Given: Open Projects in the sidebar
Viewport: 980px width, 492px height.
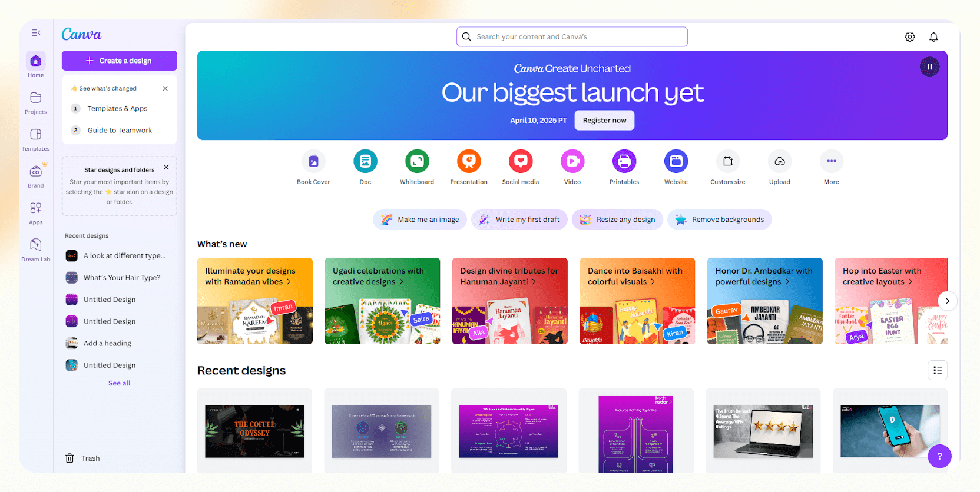Looking at the screenshot, I should click(x=35, y=102).
